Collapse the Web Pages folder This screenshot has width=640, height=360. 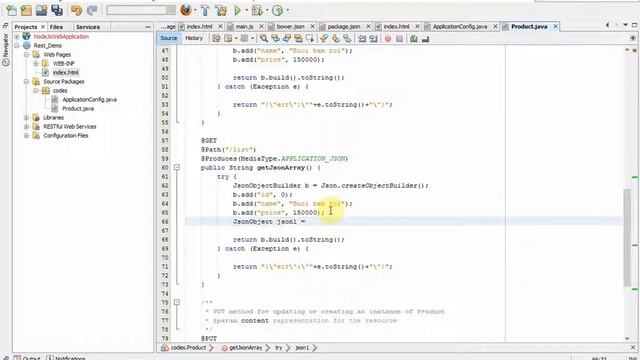(27, 54)
